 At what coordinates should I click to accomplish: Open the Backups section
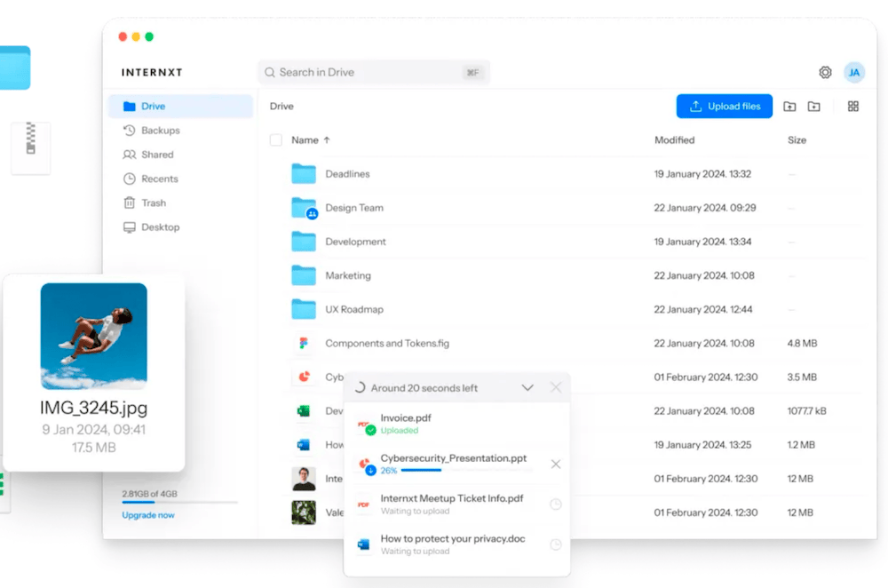180,131
